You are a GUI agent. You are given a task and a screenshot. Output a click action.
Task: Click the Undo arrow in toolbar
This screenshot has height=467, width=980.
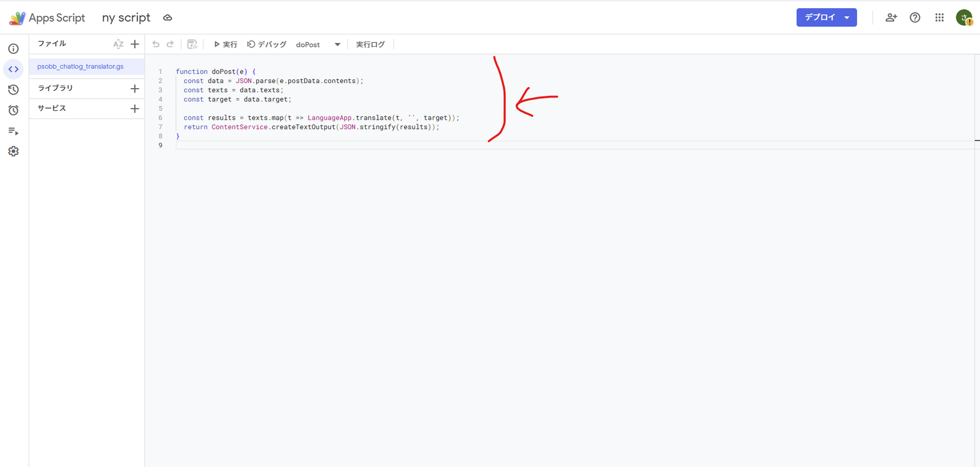click(x=156, y=44)
